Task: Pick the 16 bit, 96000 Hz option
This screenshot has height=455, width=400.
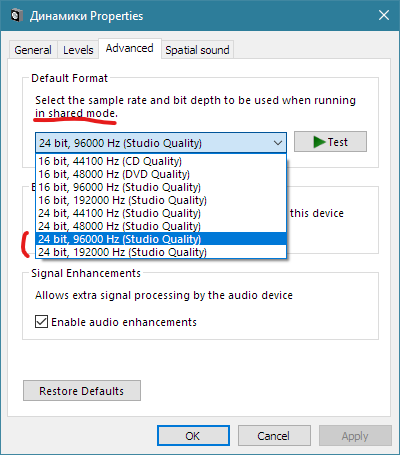Action: pos(161,187)
